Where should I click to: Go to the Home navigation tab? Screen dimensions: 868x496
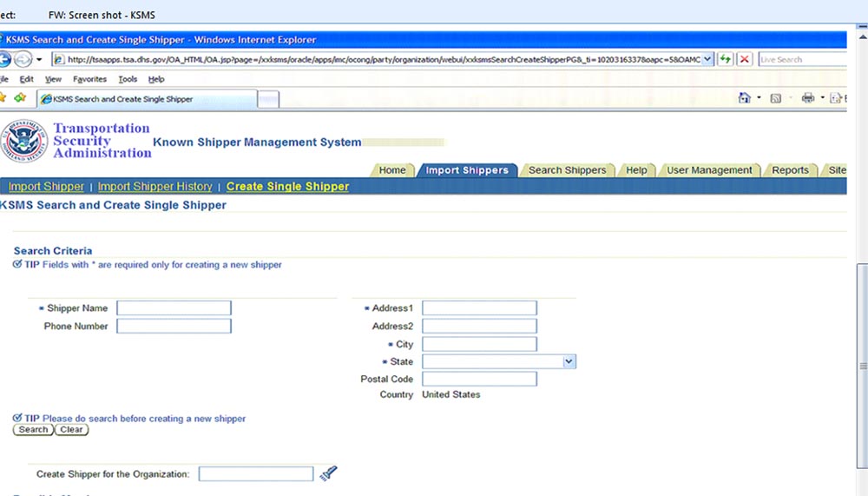[x=392, y=170]
